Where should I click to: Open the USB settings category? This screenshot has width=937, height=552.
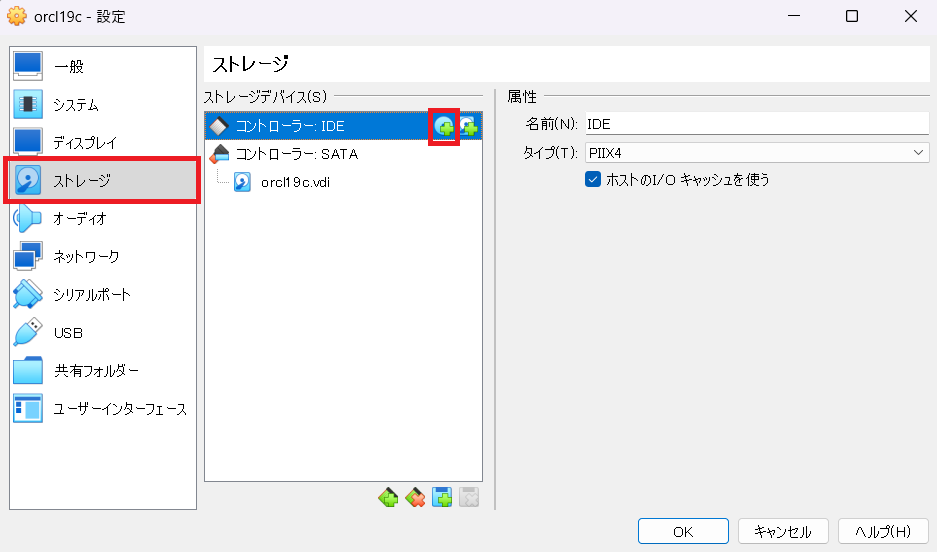(67, 333)
